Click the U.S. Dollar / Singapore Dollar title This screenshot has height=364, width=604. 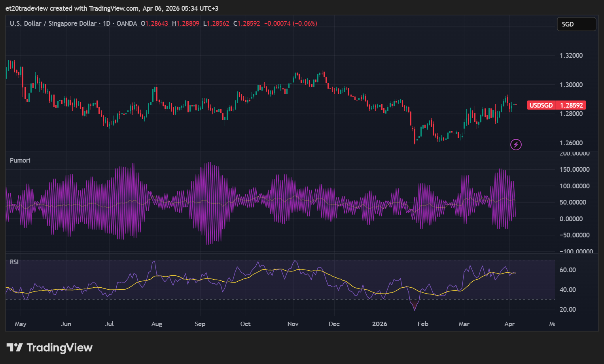[53, 23]
